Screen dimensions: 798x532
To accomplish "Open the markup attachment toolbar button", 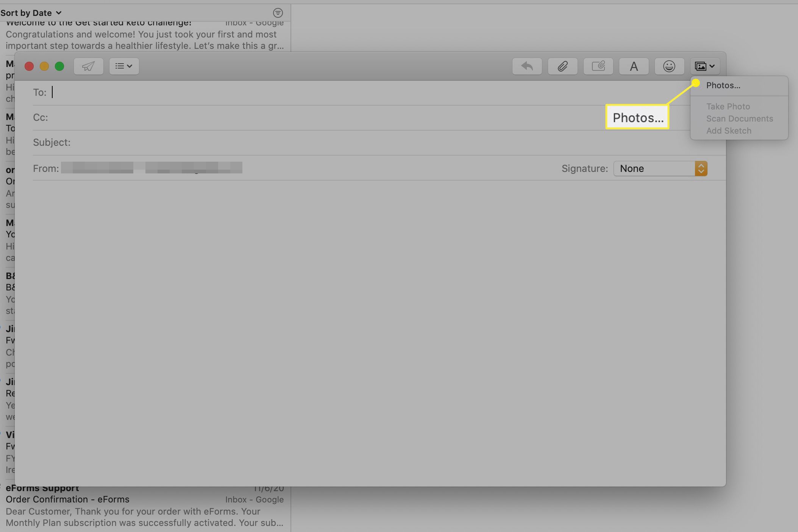I will pos(598,66).
